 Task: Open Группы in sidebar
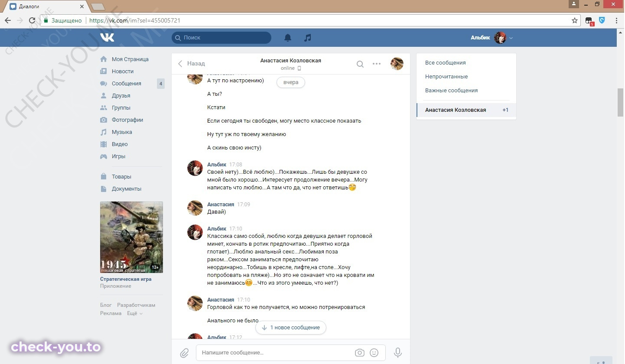click(x=121, y=108)
